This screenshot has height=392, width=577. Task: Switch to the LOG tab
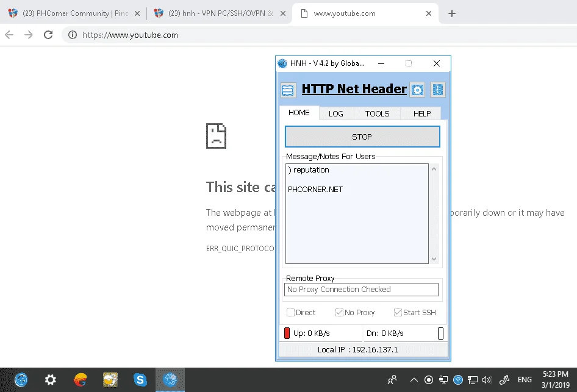coord(336,113)
